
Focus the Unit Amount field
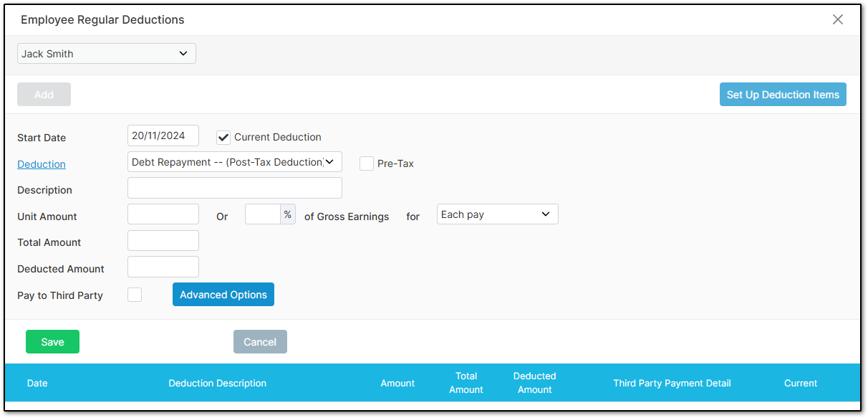[x=163, y=214]
